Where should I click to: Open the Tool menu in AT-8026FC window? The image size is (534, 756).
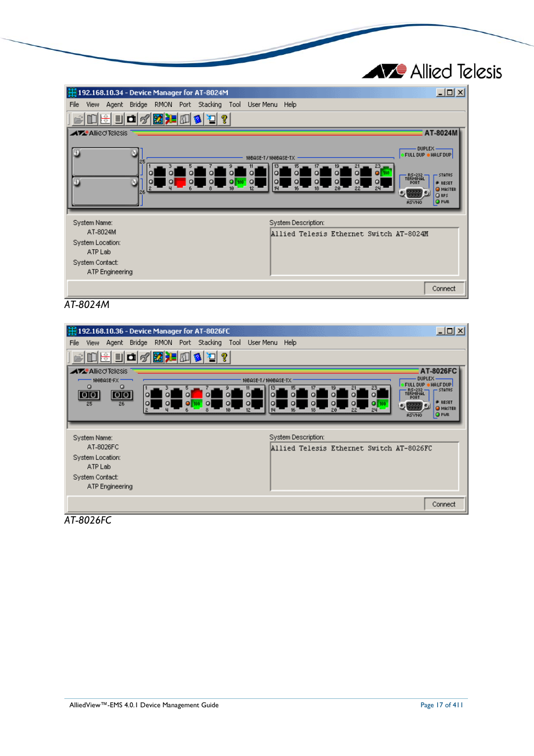tap(235, 343)
